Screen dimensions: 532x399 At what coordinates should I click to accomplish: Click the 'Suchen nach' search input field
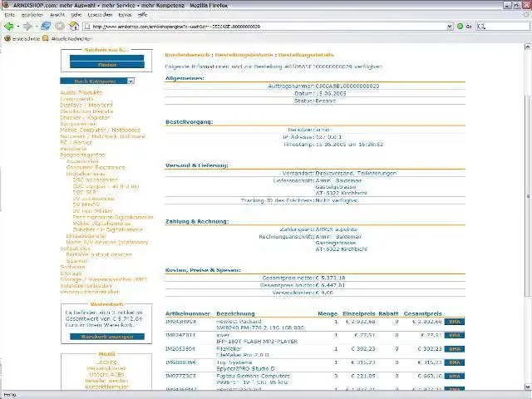107,58
